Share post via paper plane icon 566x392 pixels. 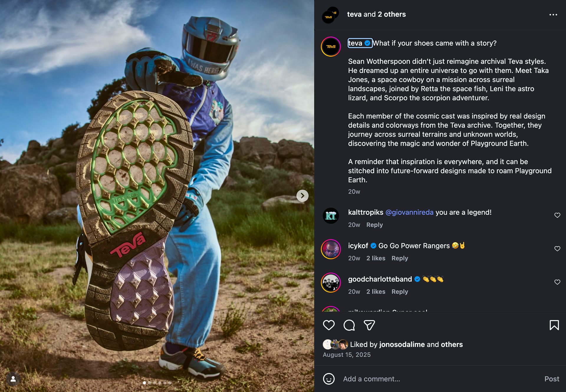[x=369, y=325]
